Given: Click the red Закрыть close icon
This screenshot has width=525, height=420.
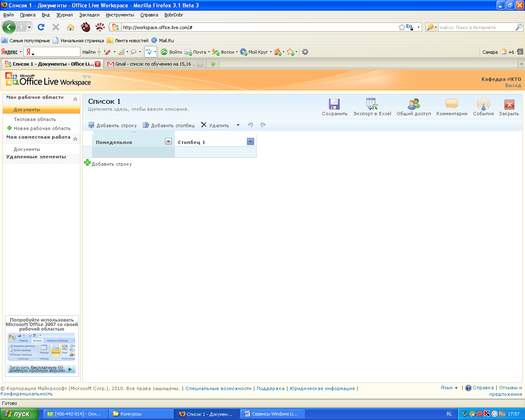Looking at the screenshot, I should (509, 105).
